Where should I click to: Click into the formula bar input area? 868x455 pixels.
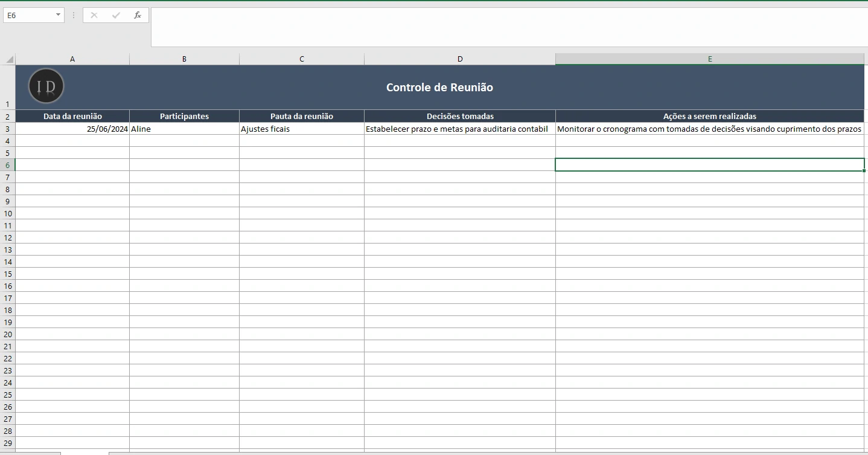pos(507,27)
